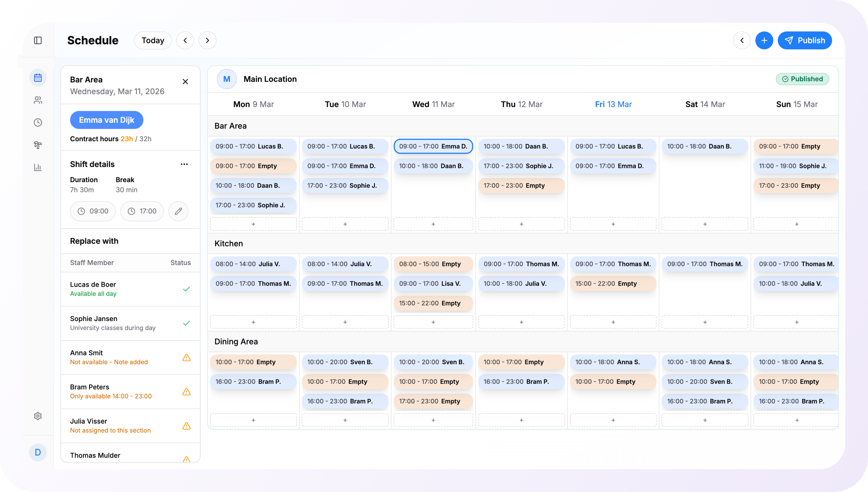The width and height of the screenshot is (868, 492).
Task: Add shift to Kitchen on Sunday
Action: click(796, 322)
